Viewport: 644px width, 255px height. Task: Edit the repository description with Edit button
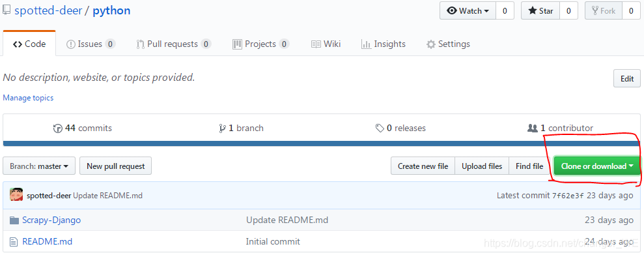(627, 78)
